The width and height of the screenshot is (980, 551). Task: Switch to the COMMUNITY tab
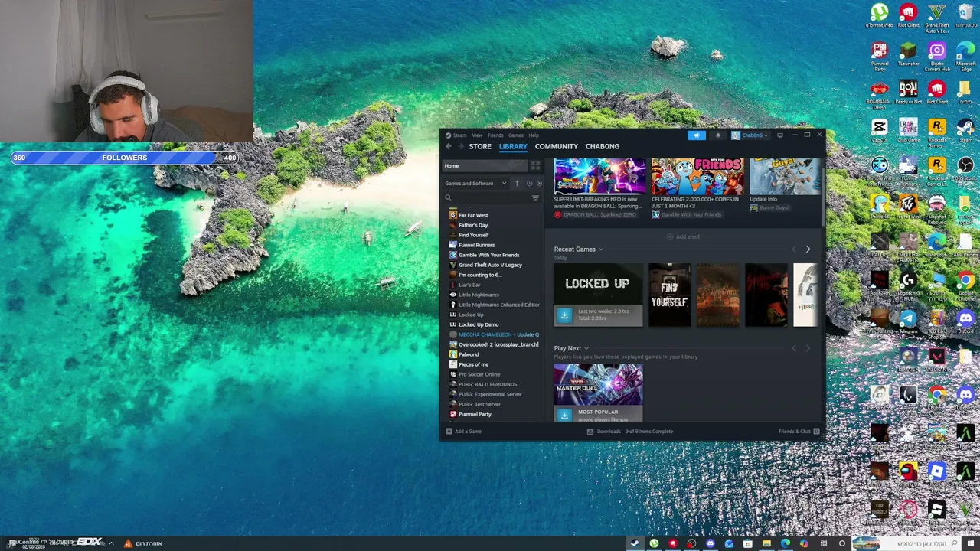[557, 146]
